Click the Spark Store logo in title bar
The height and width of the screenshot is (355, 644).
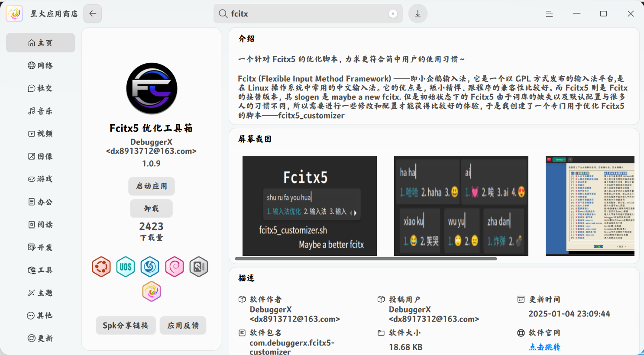point(14,13)
